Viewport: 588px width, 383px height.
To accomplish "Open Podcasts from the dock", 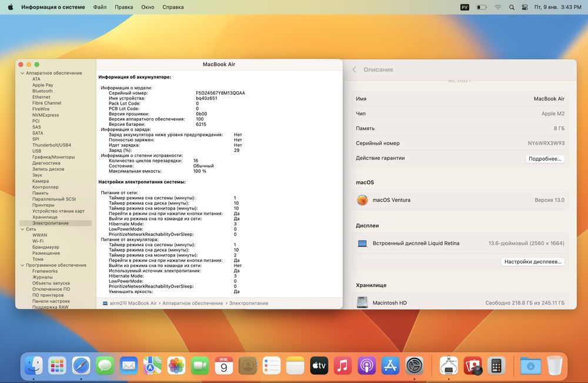I will tap(367, 365).
